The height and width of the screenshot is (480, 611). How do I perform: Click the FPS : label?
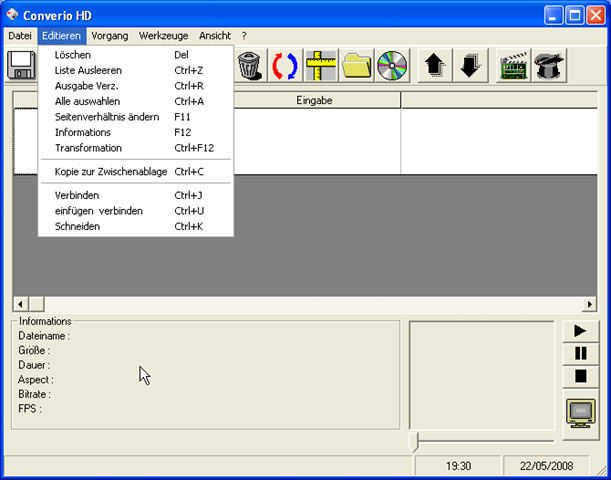click(x=30, y=409)
